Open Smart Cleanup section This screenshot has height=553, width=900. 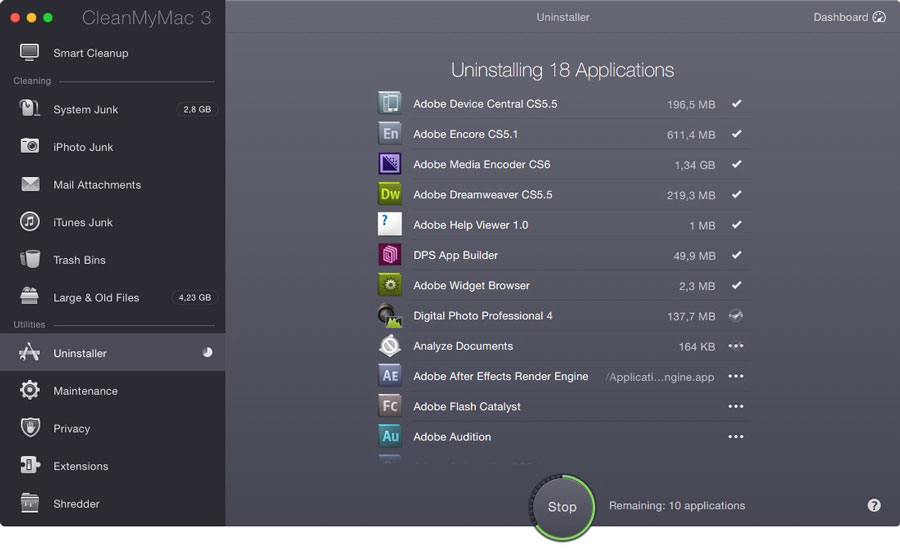point(112,53)
